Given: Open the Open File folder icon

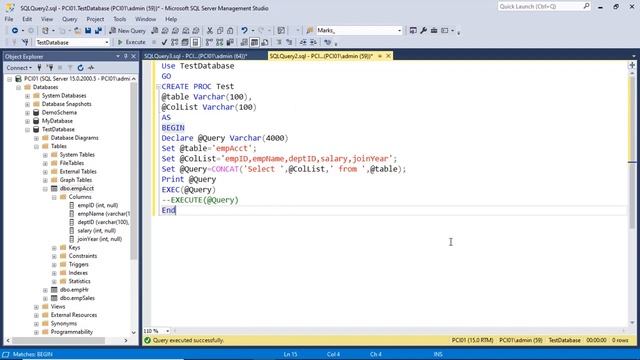Looking at the screenshot, I should (x=77, y=31).
